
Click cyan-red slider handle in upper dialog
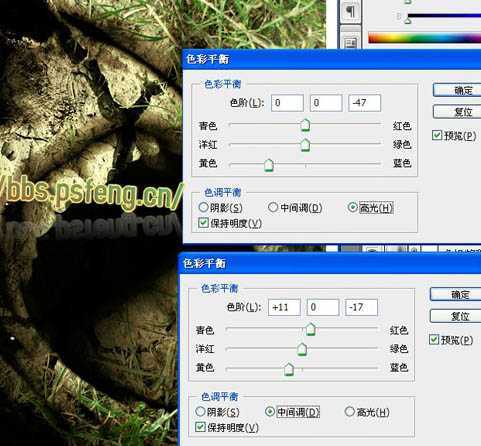[x=305, y=125]
